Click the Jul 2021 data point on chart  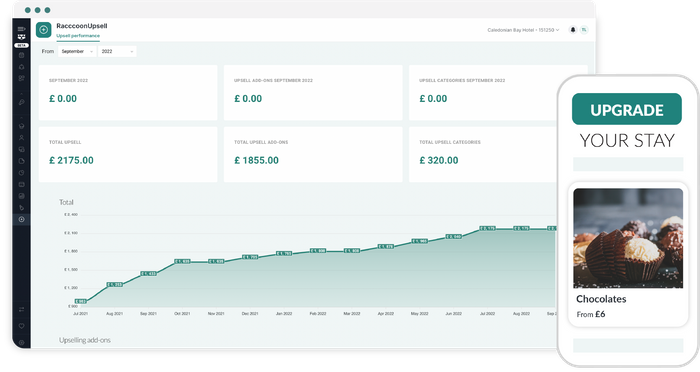pos(81,301)
